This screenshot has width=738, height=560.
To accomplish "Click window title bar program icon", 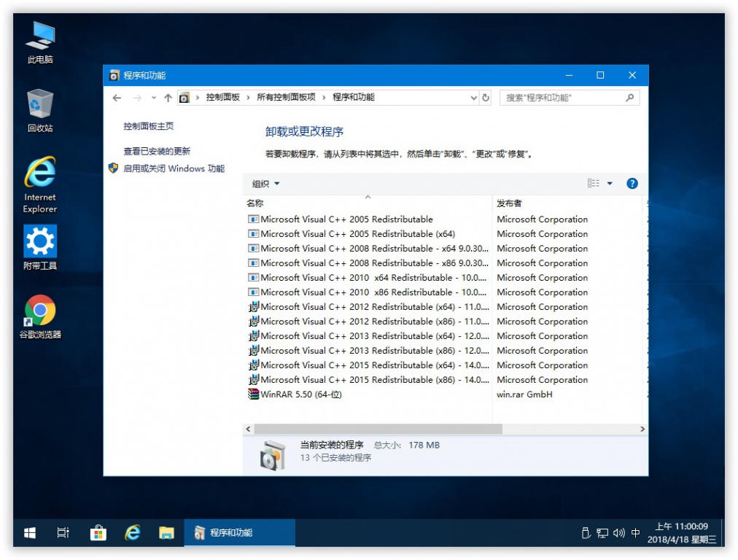I will coord(114,75).
